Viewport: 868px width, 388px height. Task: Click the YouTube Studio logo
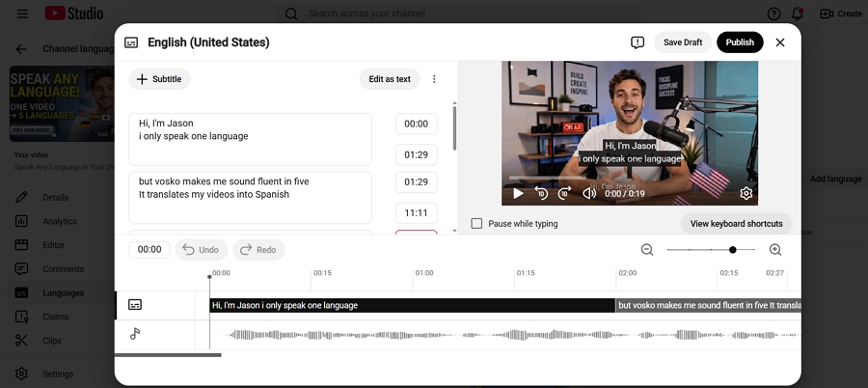point(74,14)
